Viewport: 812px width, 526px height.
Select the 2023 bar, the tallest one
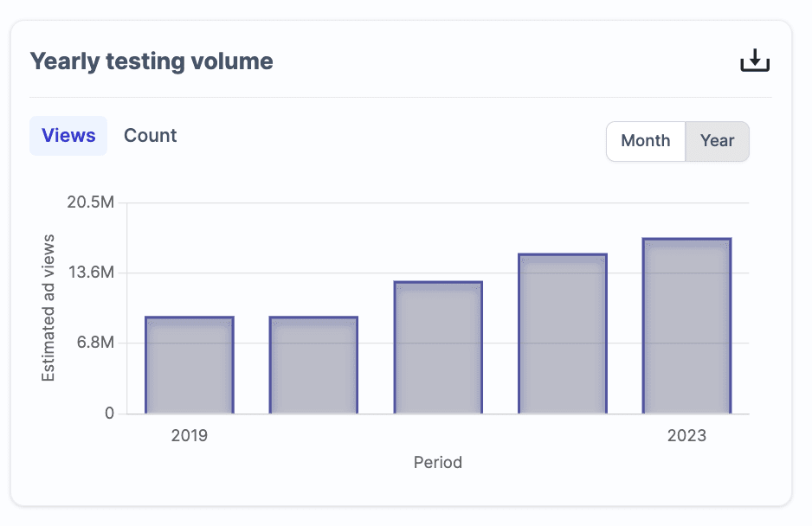click(x=686, y=326)
